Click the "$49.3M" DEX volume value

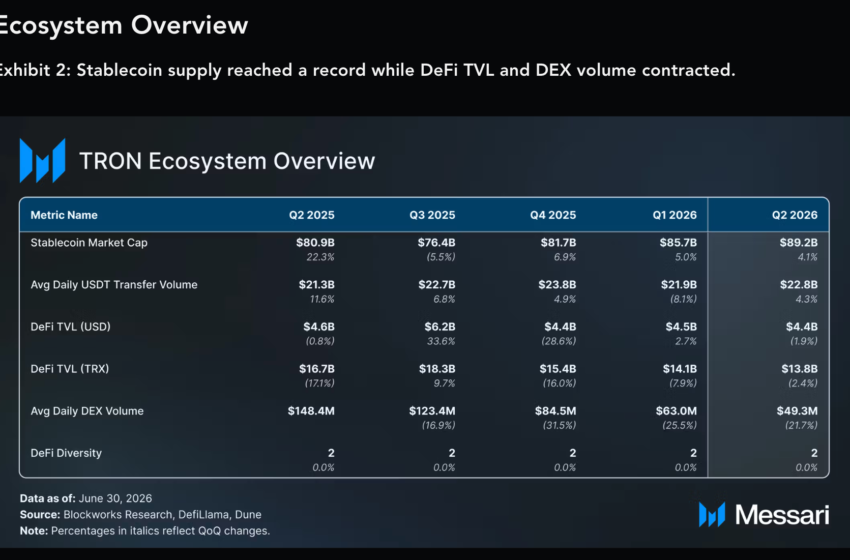[797, 411]
